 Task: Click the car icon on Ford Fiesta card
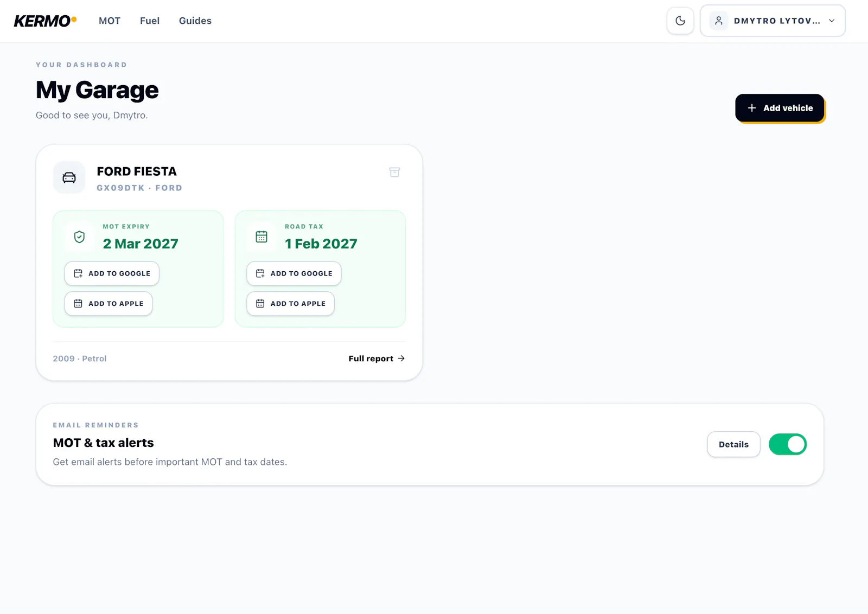[x=69, y=177]
